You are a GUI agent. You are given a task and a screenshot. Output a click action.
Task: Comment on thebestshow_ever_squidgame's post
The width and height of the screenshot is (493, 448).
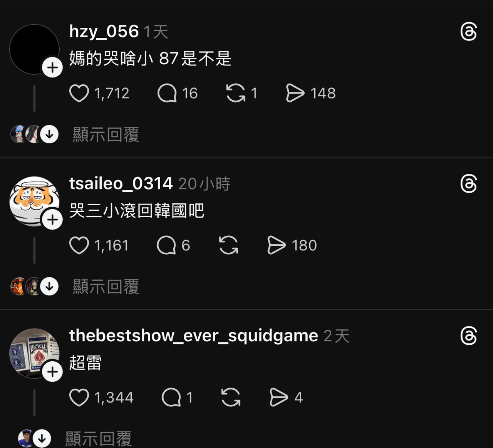(171, 398)
